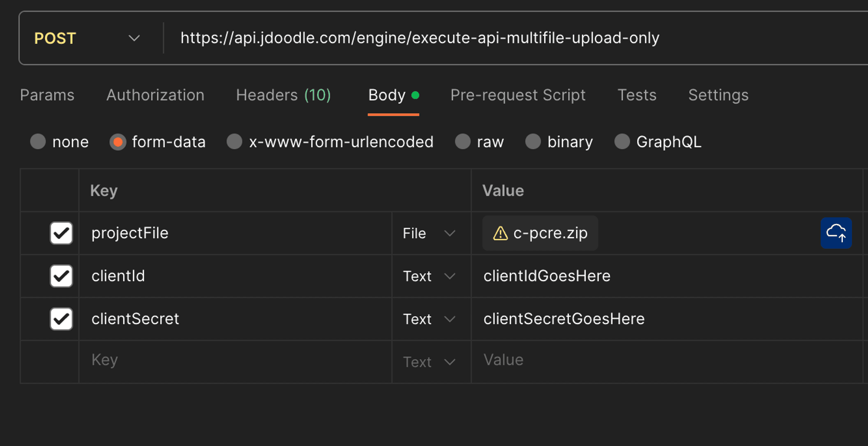Open the Headers (10) tab
Screen dimensions: 868x446
point(283,95)
